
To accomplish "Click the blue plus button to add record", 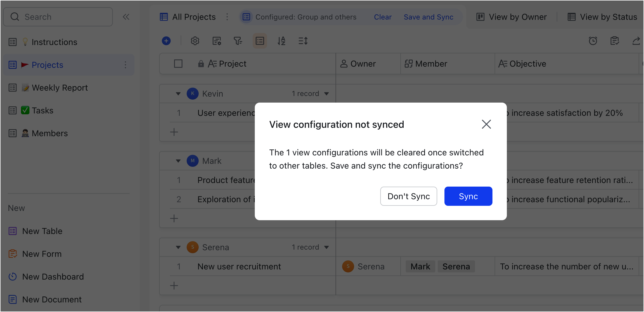I will click(x=166, y=41).
